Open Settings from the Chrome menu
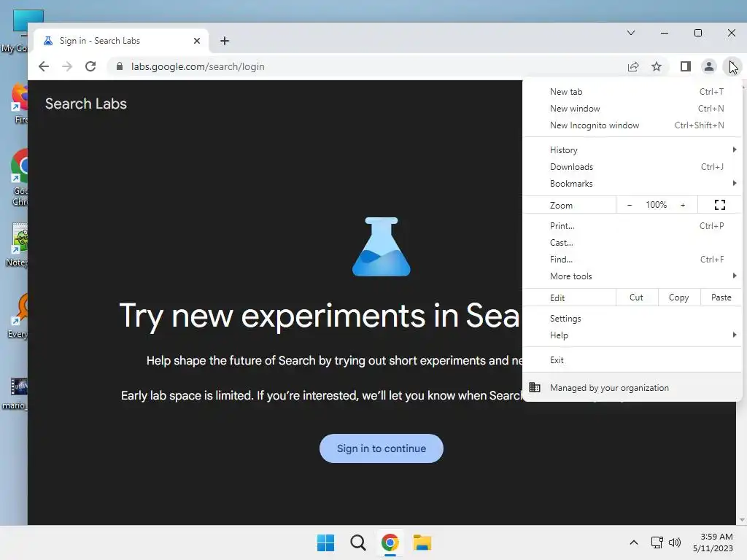This screenshot has width=747, height=560. 632,319
